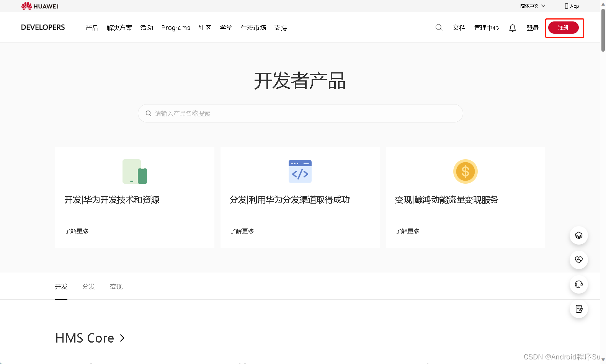Open the floating layers stack icon
Viewport: 606px width, 364px height.
click(x=579, y=235)
